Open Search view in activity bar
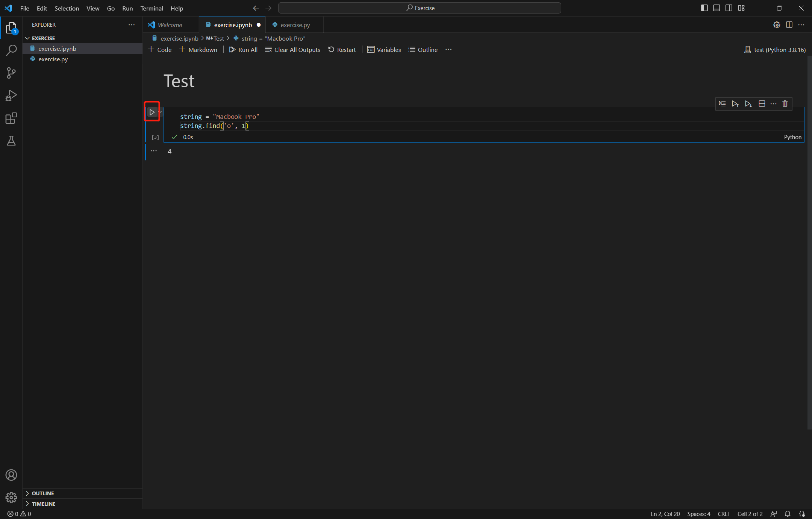The height and width of the screenshot is (519, 812). [11, 50]
